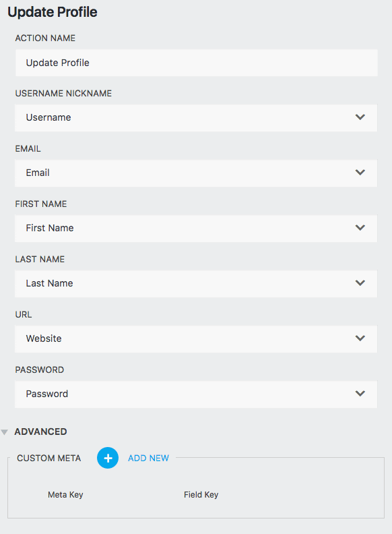Open the Email dropdown
The width and height of the screenshot is (392, 534).
(x=196, y=173)
